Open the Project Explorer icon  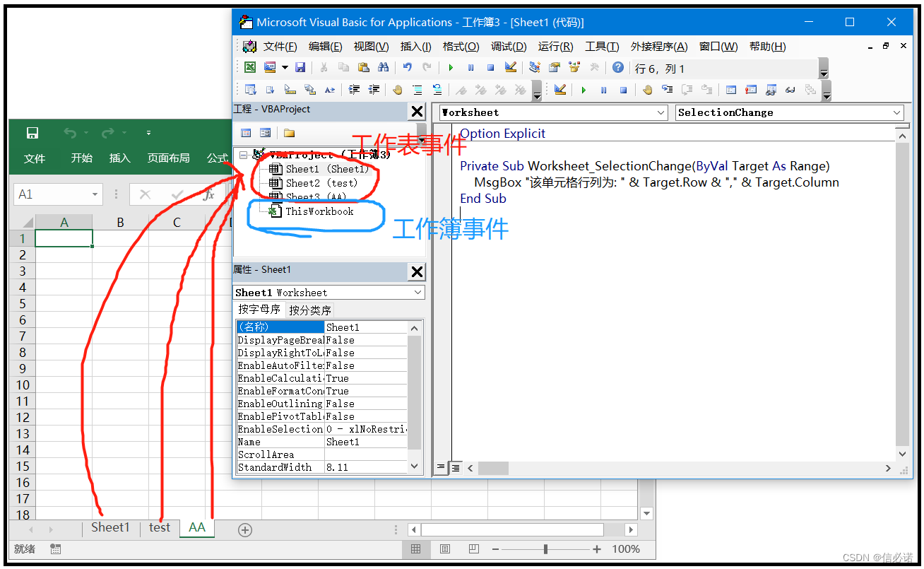(x=535, y=67)
